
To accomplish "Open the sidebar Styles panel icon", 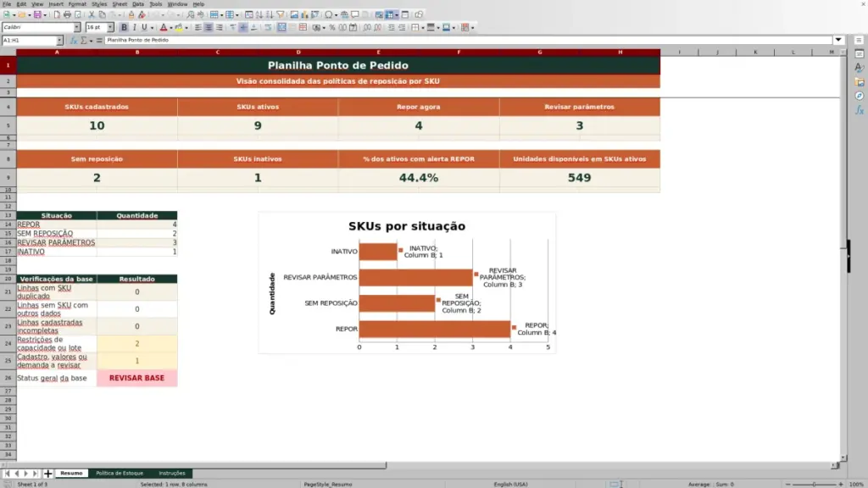I will pos(860,68).
